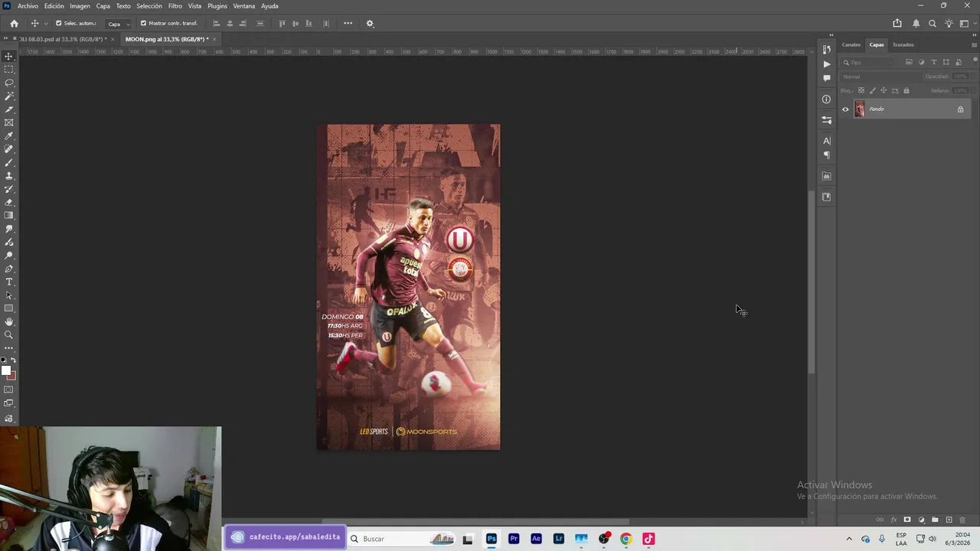Image resolution: width=980 pixels, height=551 pixels.
Task: Select the Rectangular Marquee tool
Action: point(9,70)
